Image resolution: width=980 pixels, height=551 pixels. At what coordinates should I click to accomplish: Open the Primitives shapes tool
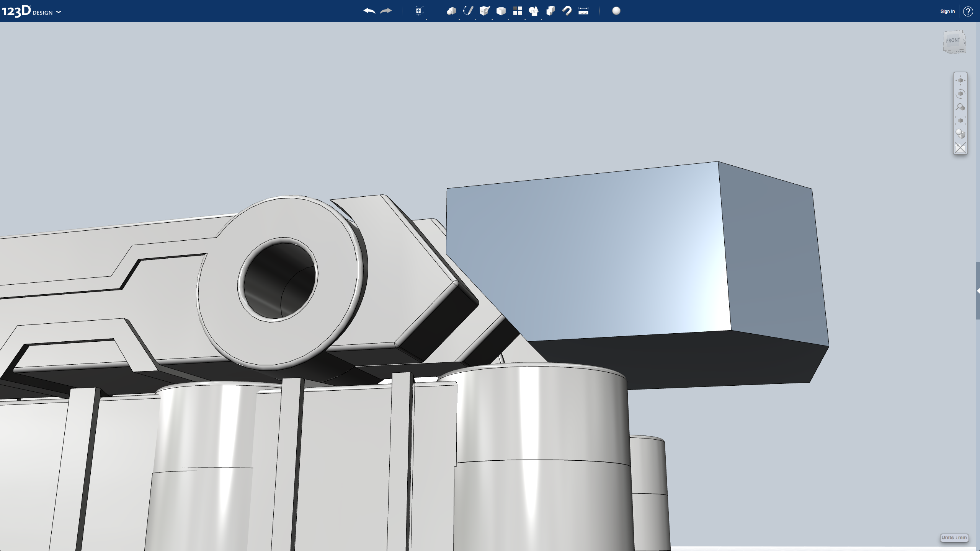tap(451, 11)
